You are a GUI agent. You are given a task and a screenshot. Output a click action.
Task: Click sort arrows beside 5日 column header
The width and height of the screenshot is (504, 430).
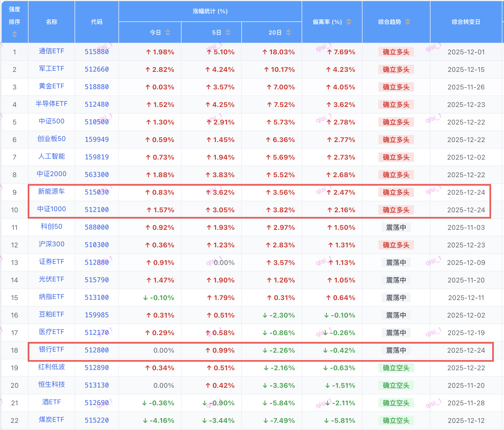point(228,33)
